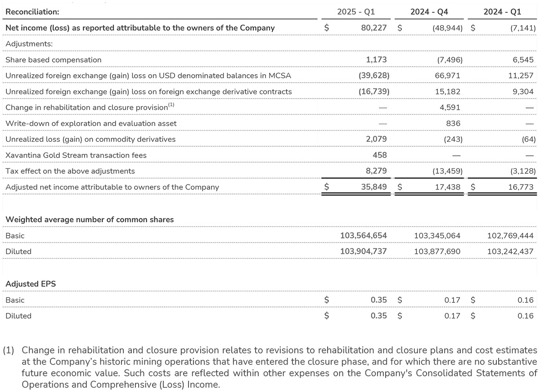
Task: Click basic share count 102,769,444
Action: pos(510,235)
